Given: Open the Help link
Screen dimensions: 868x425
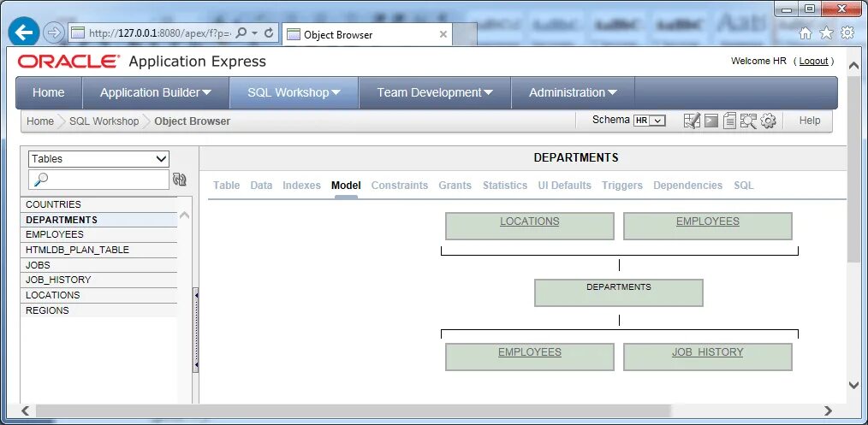Looking at the screenshot, I should coord(809,121).
